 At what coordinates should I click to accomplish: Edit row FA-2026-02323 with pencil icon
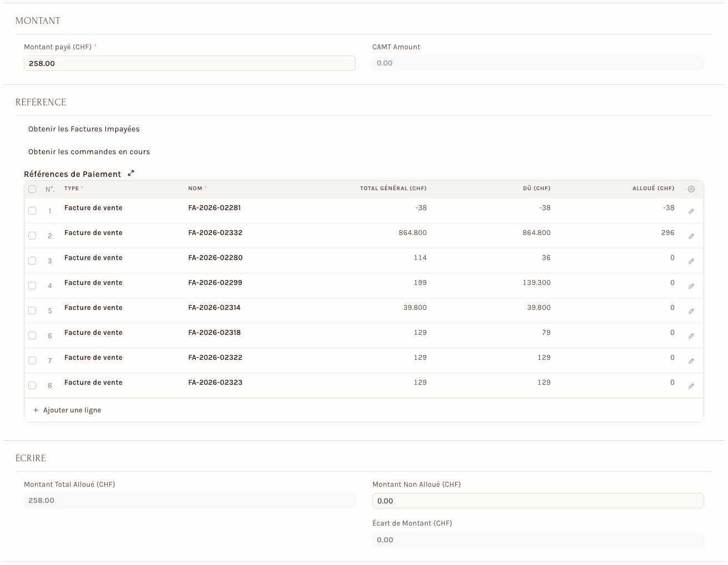pos(691,386)
